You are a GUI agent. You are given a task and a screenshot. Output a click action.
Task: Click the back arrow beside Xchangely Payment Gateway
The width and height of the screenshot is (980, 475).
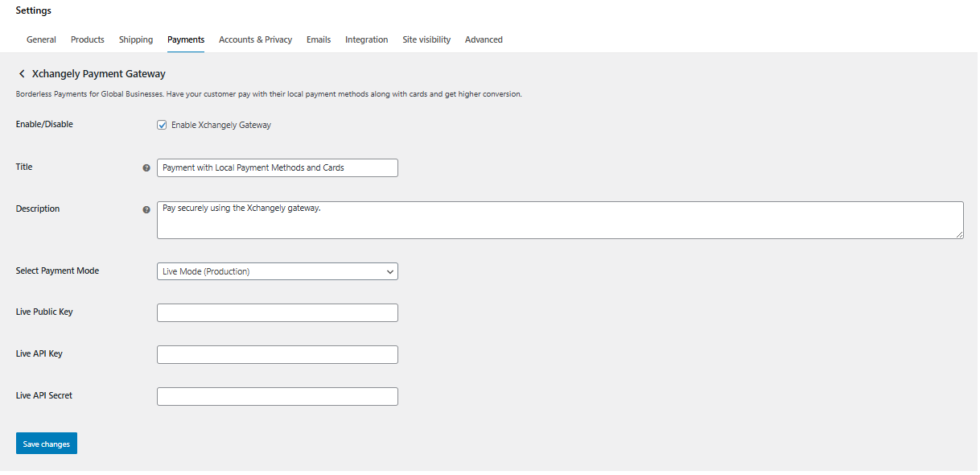tap(22, 74)
